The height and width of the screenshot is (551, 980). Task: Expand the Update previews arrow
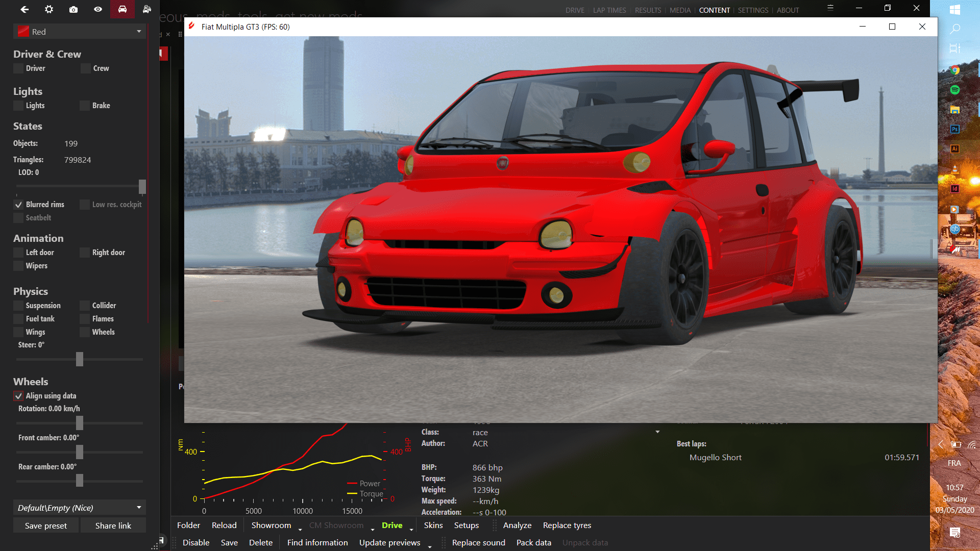[430, 546]
